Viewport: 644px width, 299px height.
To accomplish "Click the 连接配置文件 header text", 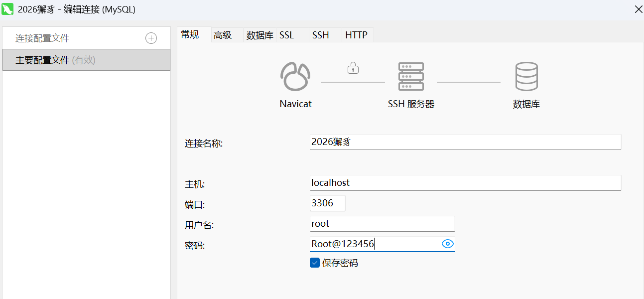I will pyautogui.click(x=42, y=38).
